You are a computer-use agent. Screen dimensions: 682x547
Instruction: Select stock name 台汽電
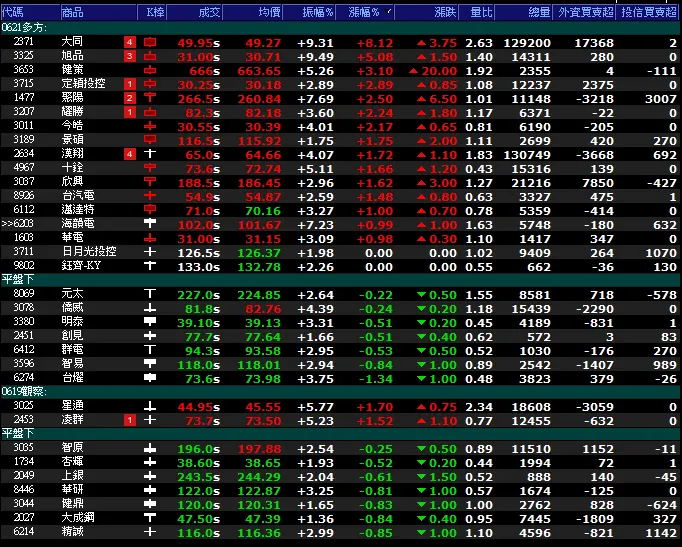pyautogui.click(x=78, y=196)
